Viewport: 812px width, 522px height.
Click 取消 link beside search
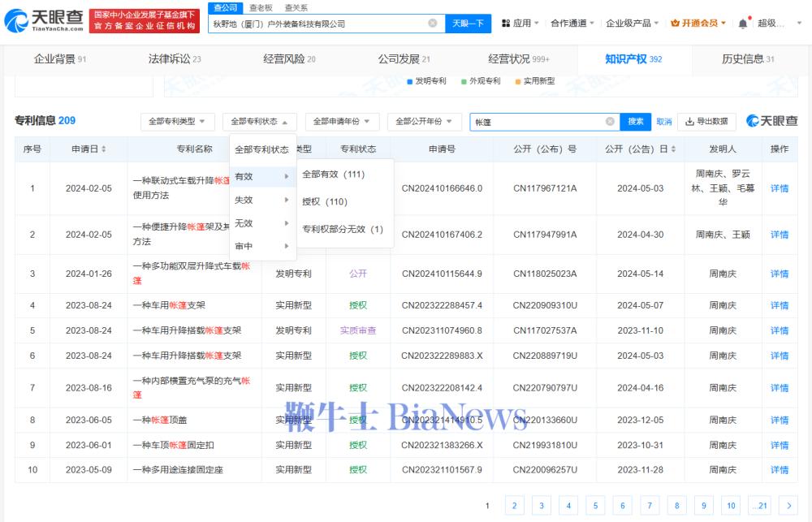tap(664, 122)
